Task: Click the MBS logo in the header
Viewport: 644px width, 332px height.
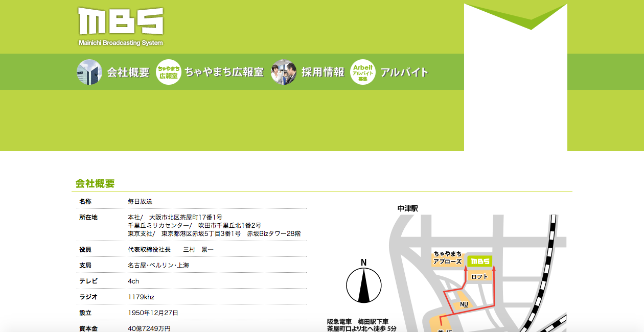Action: (x=121, y=21)
